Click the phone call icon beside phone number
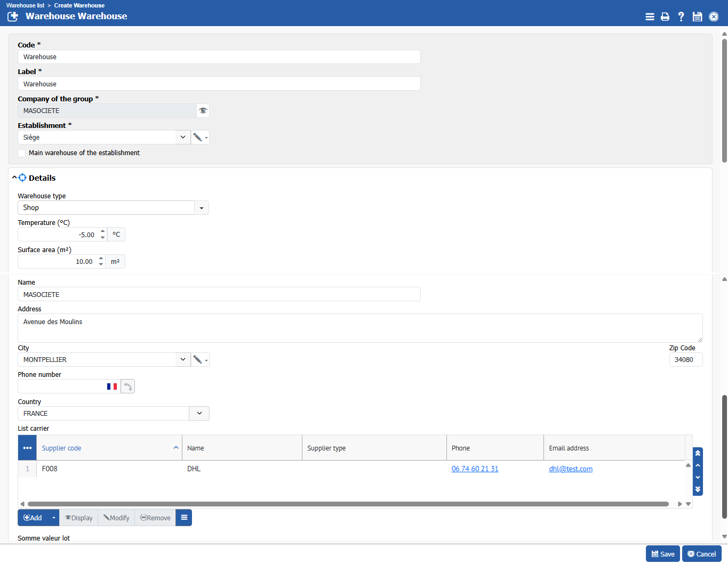This screenshot has width=728, height=564. [x=128, y=386]
